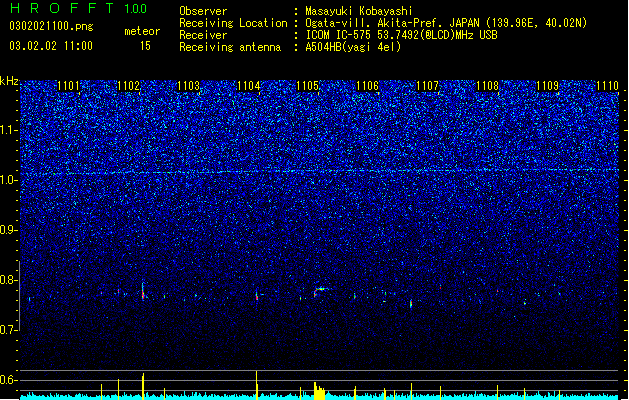Click the HROFFT 1.0.0 title text
This screenshot has width=629, height=400.
[x=79, y=8]
